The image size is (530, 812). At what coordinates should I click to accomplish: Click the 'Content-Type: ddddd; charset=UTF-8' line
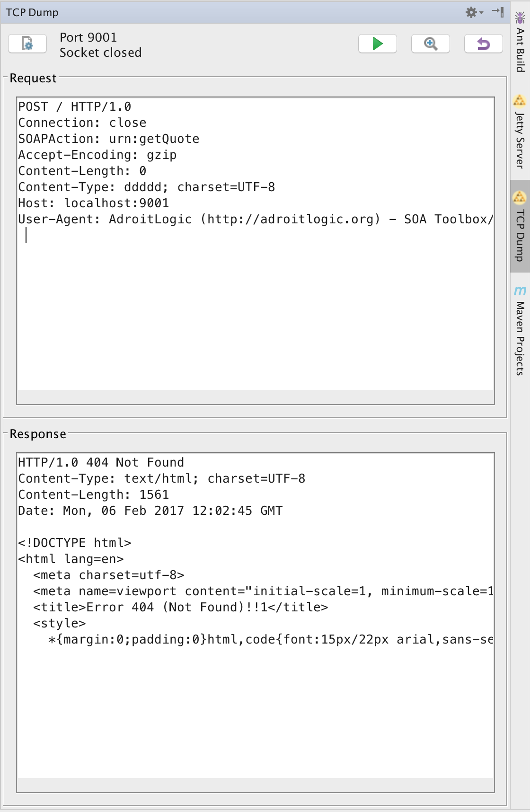pyautogui.click(x=147, y=187)
